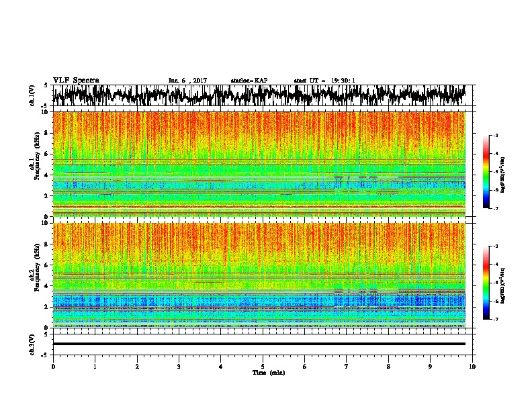Click the ch.1 color bar PSD unit label

point(502,175)
